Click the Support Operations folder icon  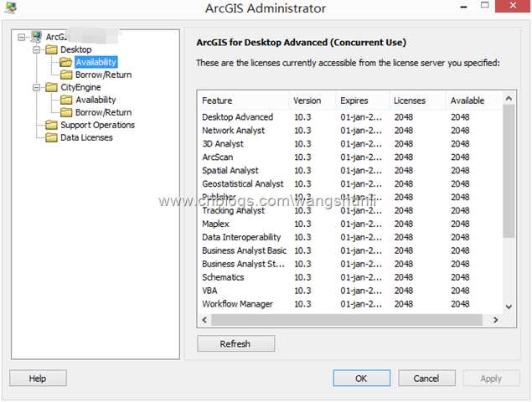coord(51,125)
